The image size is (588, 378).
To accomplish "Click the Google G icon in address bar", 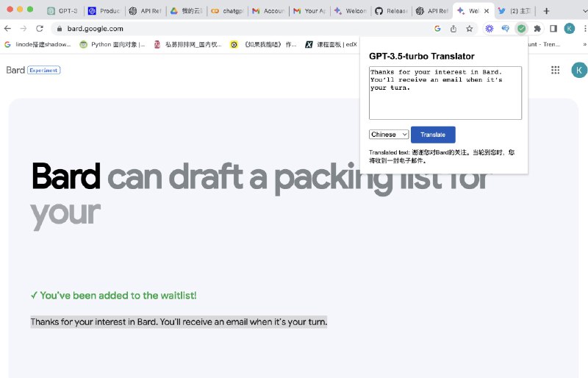I will coord(437,29).
